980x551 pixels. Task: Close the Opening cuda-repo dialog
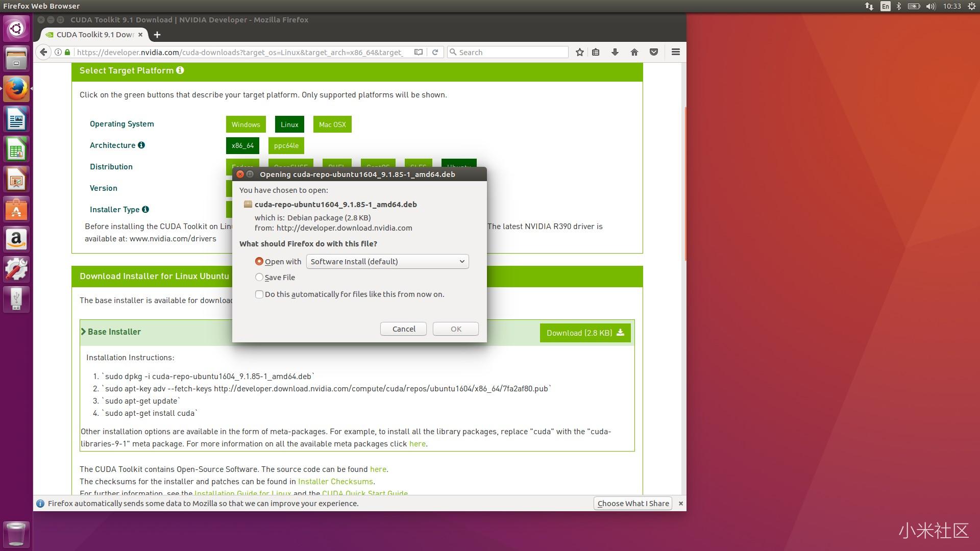tap(240, 174)
